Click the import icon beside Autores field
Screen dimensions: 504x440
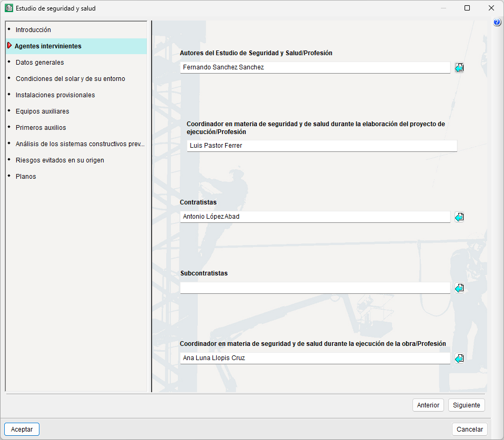(459, 67)
